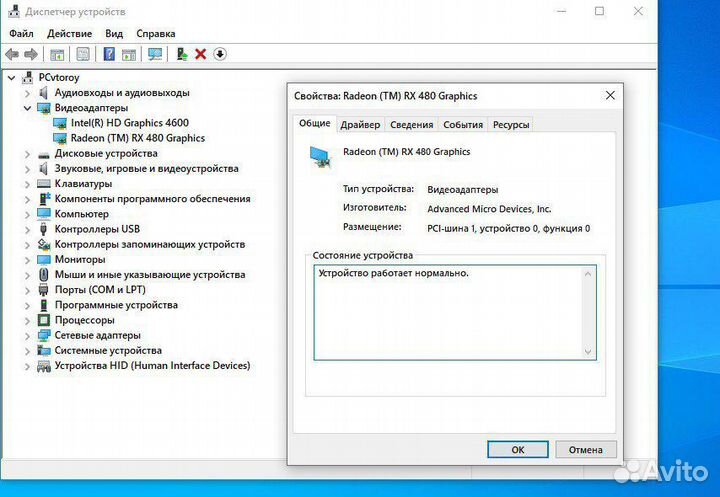Image resolution: width=720 pixels, height=497 pixels.
Task: Go forward with the toolbar forward arrow
Action: click(x=31, y=55)
